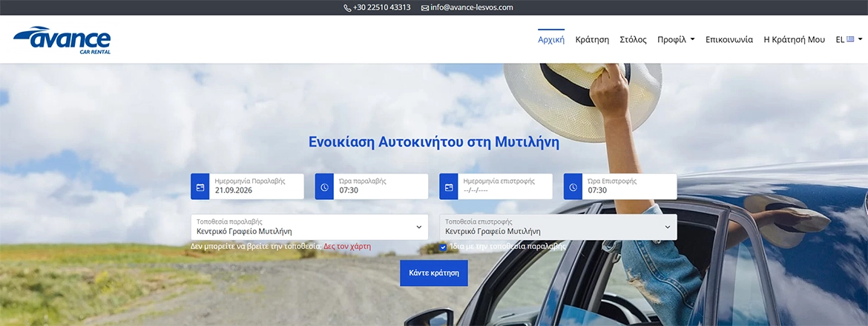Viewport: 868px width, 326px height.
Task: Click the Ώρα παραλαβής time field
Action: (381, 187)
